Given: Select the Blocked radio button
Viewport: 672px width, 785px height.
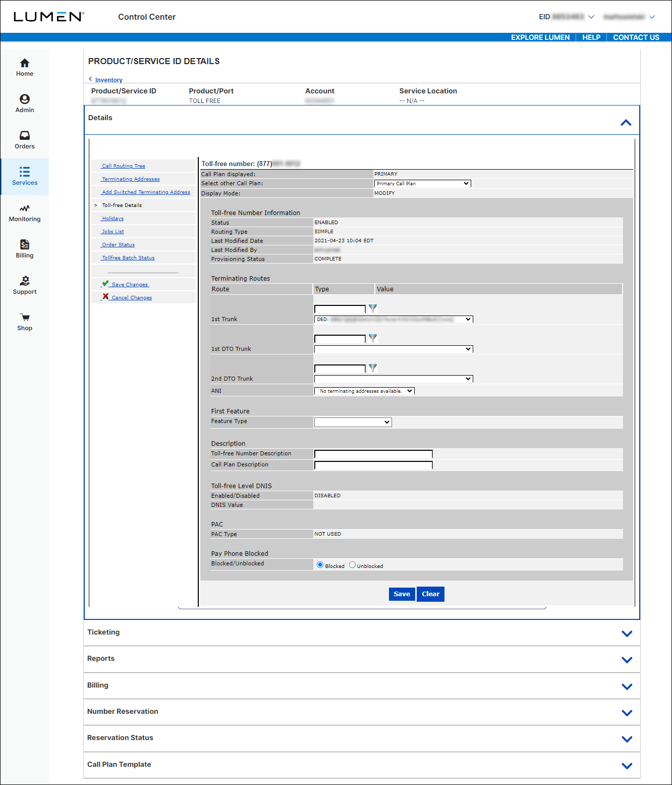Looking at the screenshot, I should tap(320, 565).
